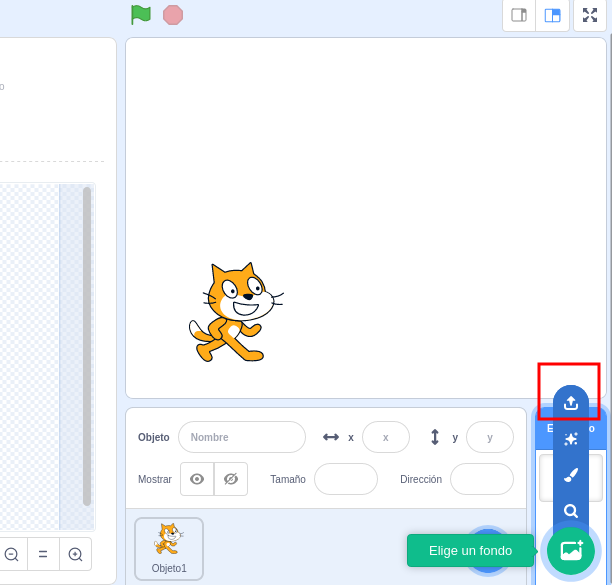Click the Tamaño size field

click(x=346, y=479)
